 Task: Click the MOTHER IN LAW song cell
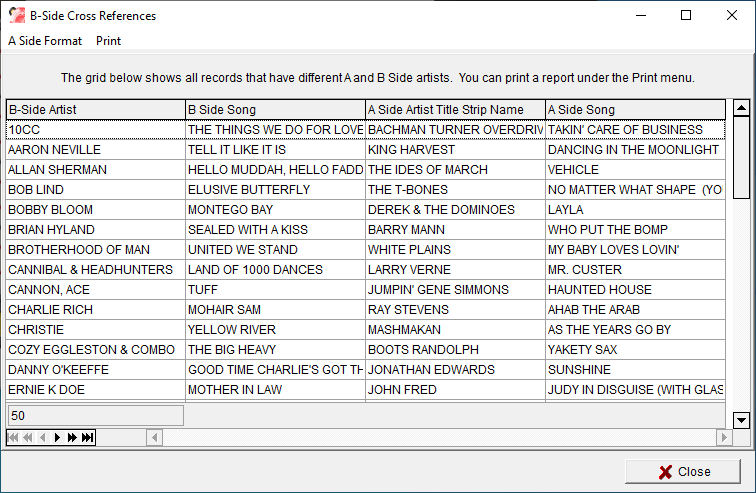coord(275,390)
